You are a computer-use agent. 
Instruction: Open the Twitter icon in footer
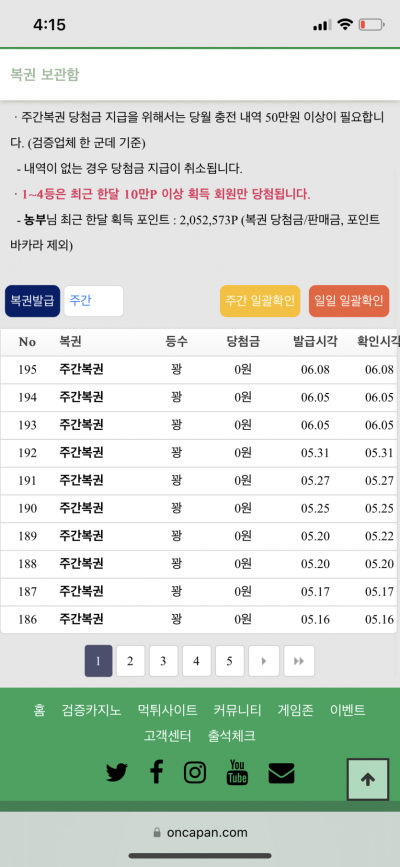[x=117, y=772]
